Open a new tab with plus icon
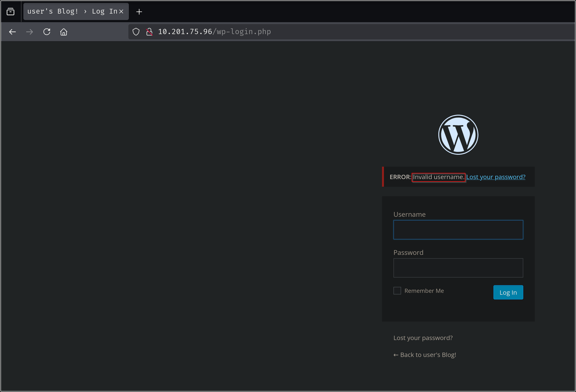 [x=139, y=12]
